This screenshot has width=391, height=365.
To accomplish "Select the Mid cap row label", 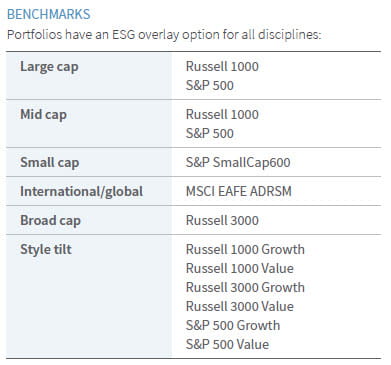I will [x=43, y=114].
